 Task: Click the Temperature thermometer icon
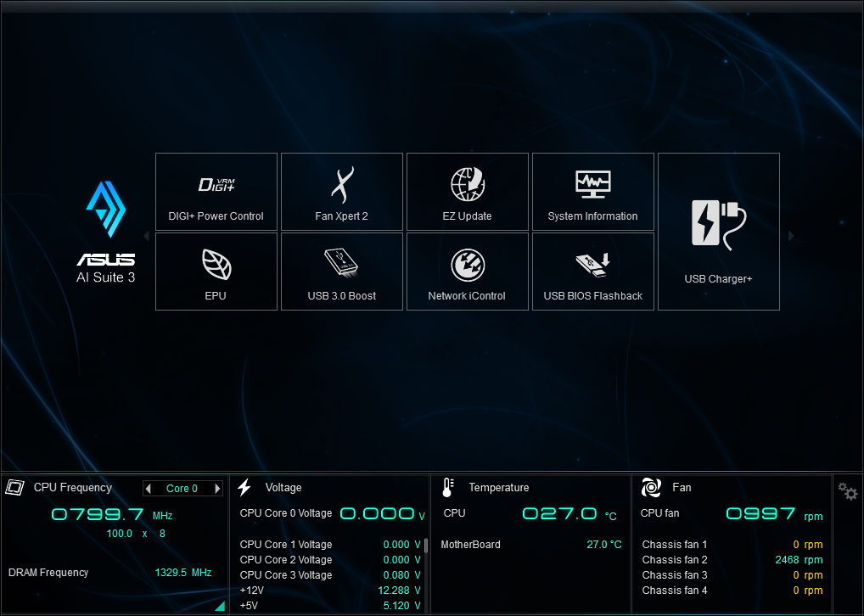pyautogui.click(x=448, y=487)
